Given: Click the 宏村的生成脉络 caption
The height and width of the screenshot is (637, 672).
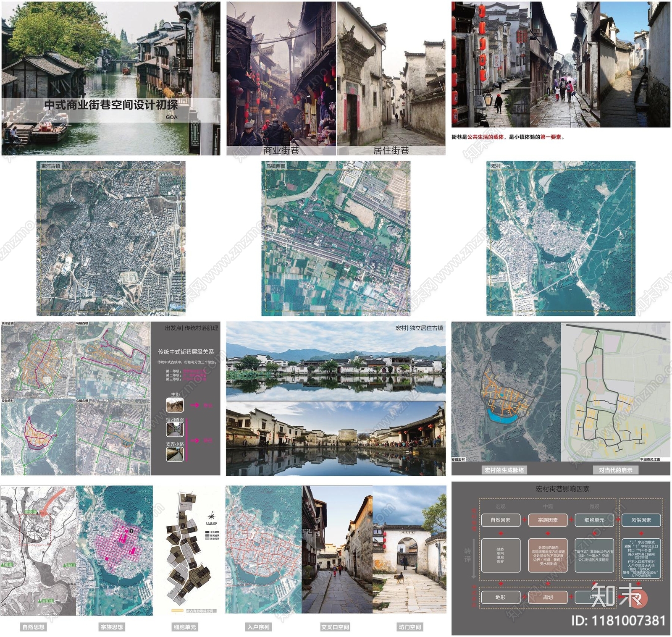Looking at the screenshot, I should [504, 470].
